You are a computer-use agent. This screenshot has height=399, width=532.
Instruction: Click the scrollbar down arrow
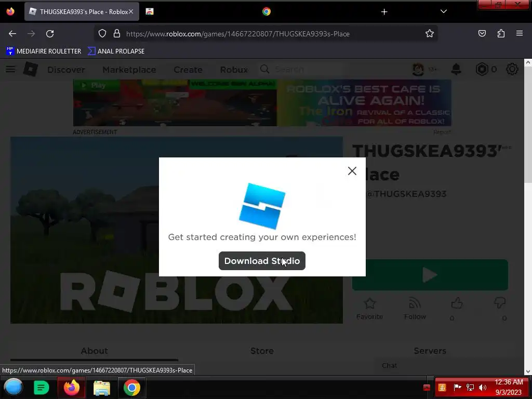click(x=528, y=371)
